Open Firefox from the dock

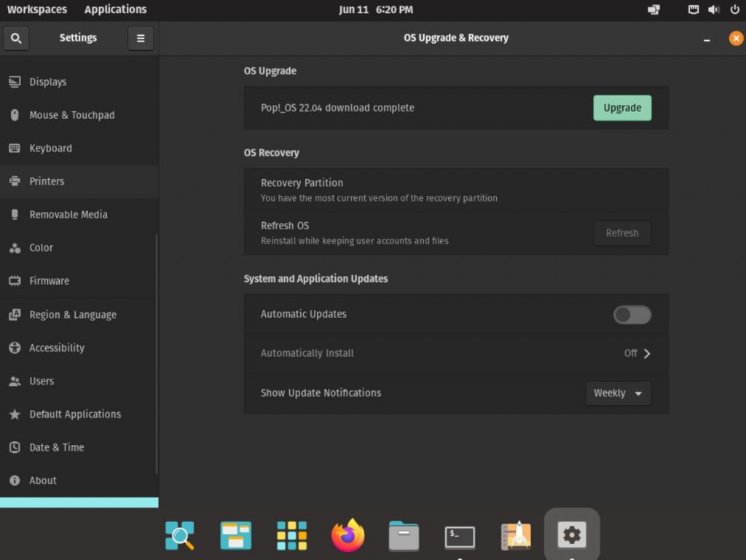click(348, 535)
